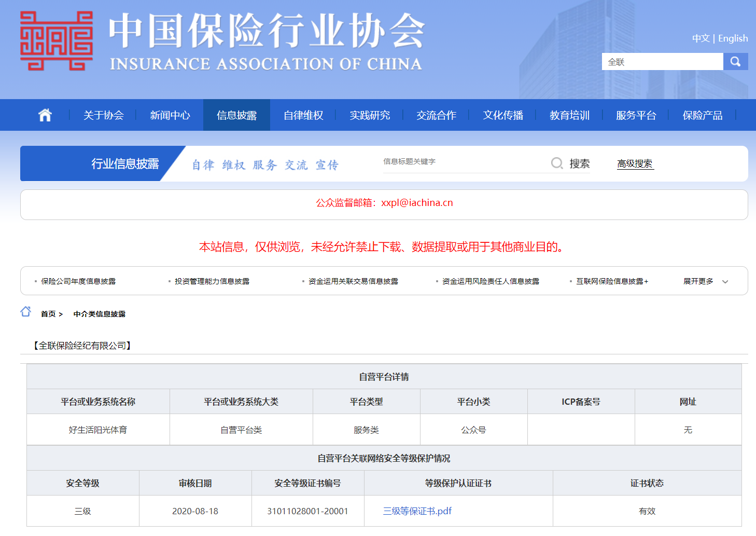Click the magnifier search button at top right

coord(735,62)
